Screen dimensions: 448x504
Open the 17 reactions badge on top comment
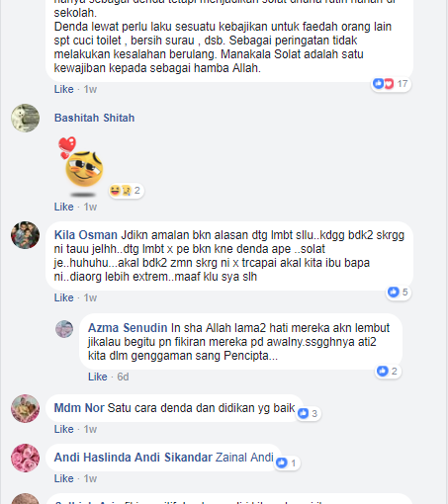click(x=391, y=84)
